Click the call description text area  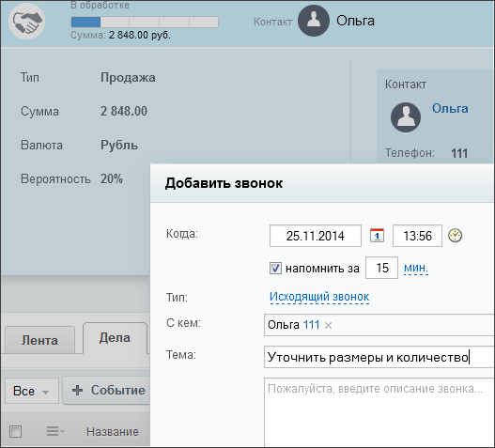pyautogui.click(x=379, y=412)
